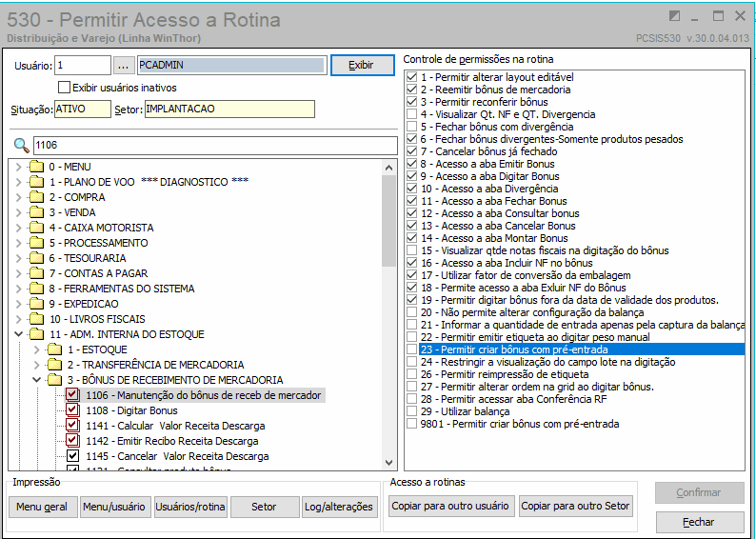This screenshot has height=539, width=756.
Task: Check permission 4 Visualizar Qt. NF
Action: coord(411,114)
